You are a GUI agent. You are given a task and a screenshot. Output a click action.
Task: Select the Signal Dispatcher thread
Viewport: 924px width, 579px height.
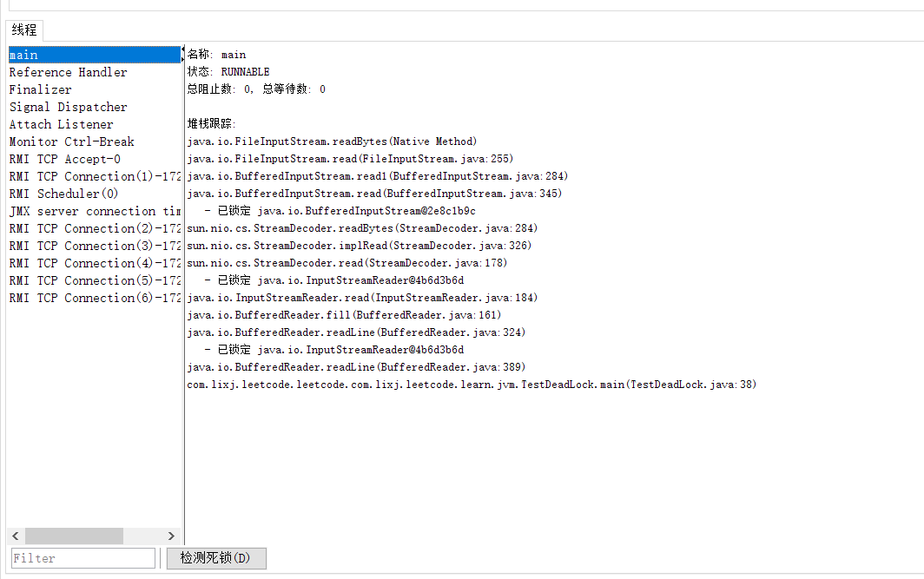point(68,107)
